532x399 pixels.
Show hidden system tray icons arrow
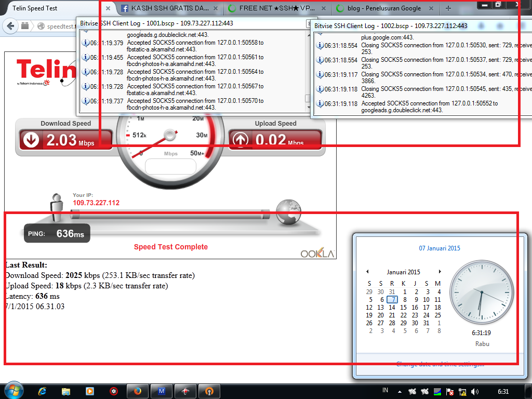[400, 392]
